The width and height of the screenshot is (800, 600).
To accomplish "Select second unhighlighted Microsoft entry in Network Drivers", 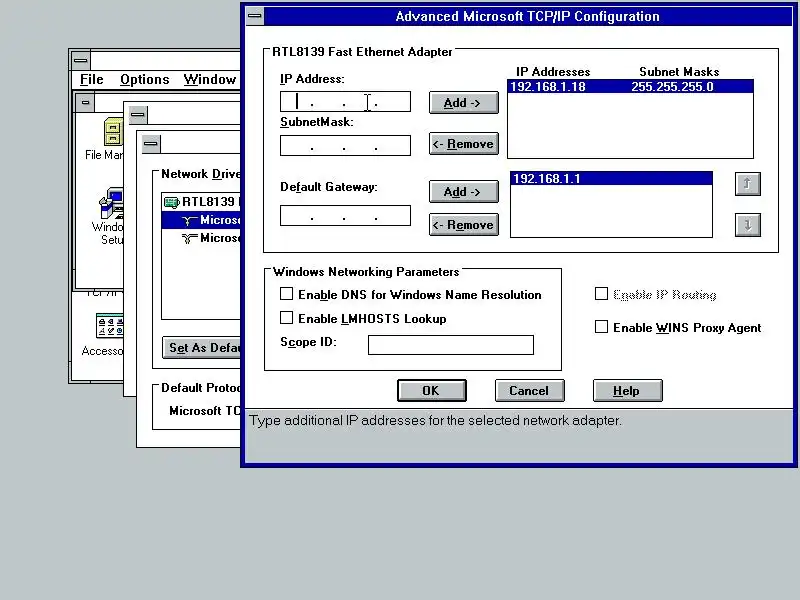I will 211,238.
